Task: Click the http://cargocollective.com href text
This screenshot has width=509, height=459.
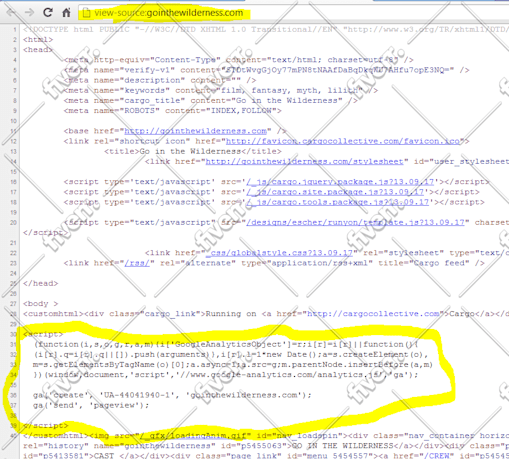Action: coord(373,314)
